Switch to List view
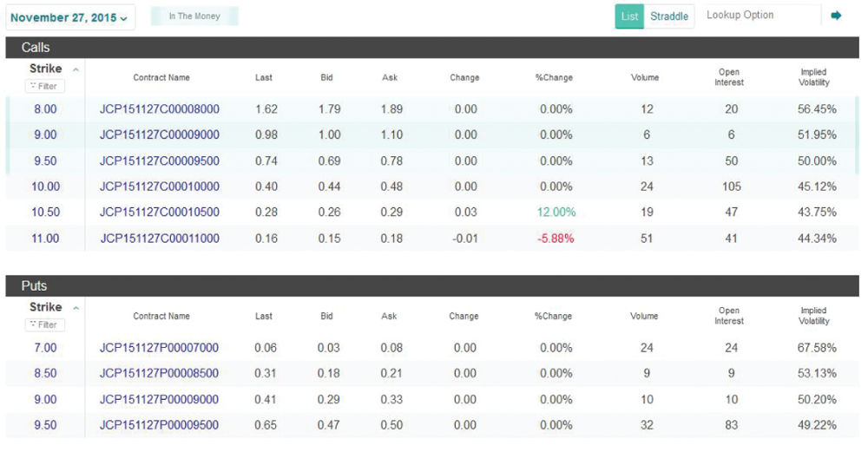 tap(629, 16)
